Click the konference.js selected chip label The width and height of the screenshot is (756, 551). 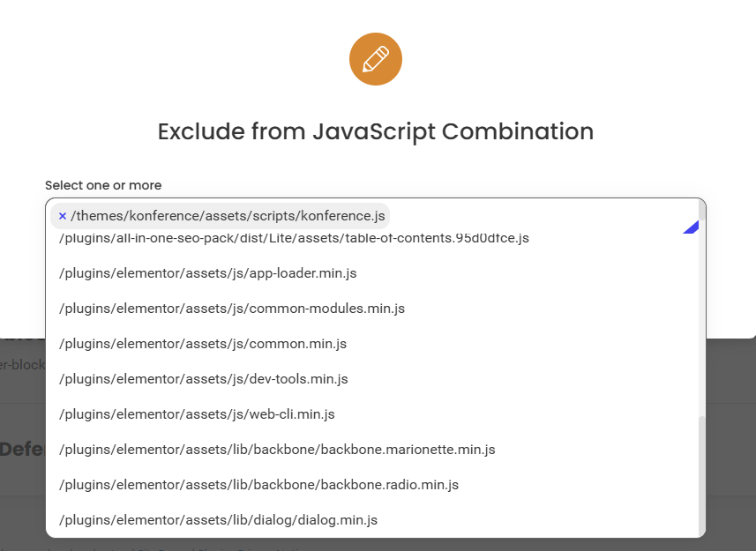point(228,216)
